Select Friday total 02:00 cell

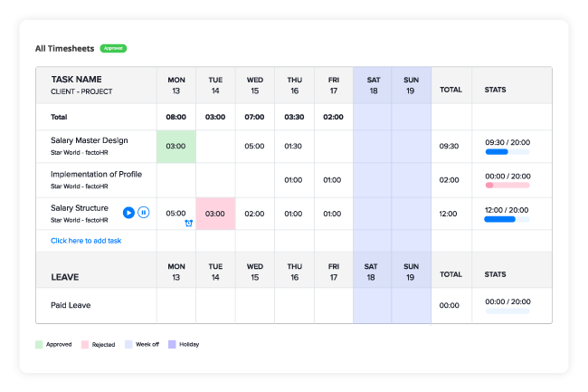coord(333,117)
